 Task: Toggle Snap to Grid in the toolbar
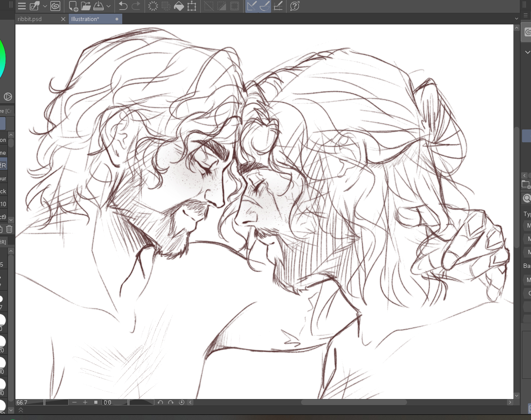click(278, 6)
